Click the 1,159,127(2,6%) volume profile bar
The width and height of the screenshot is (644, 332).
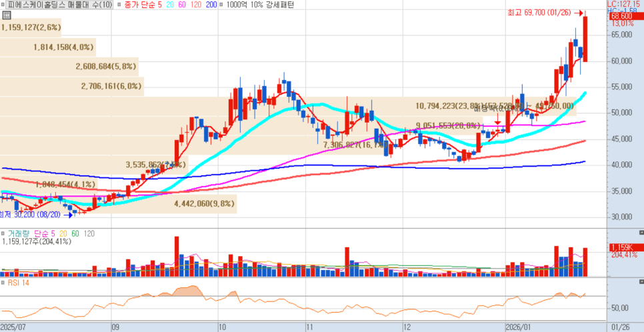pos(31,27)
